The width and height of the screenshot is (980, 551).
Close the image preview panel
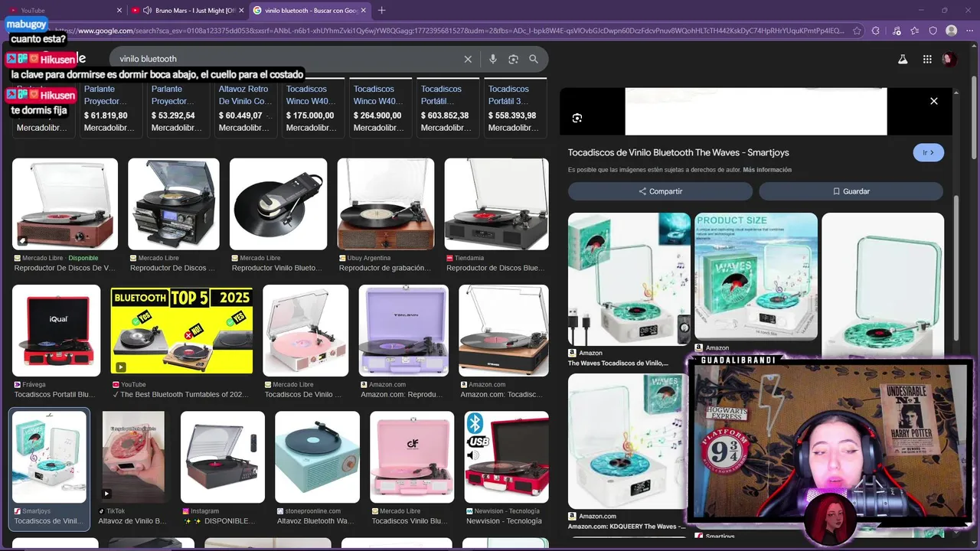934,101
